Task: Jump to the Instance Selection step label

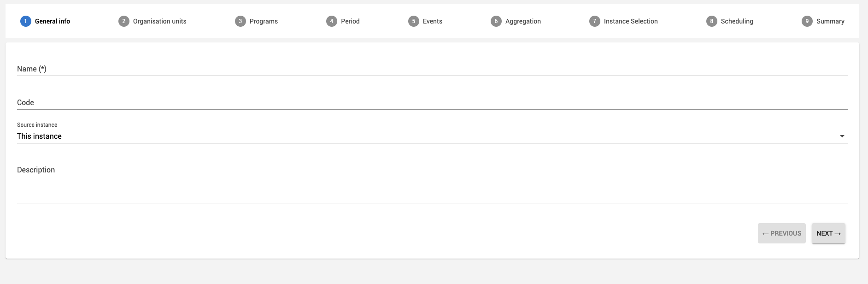Action: click(x=630, y=21)
